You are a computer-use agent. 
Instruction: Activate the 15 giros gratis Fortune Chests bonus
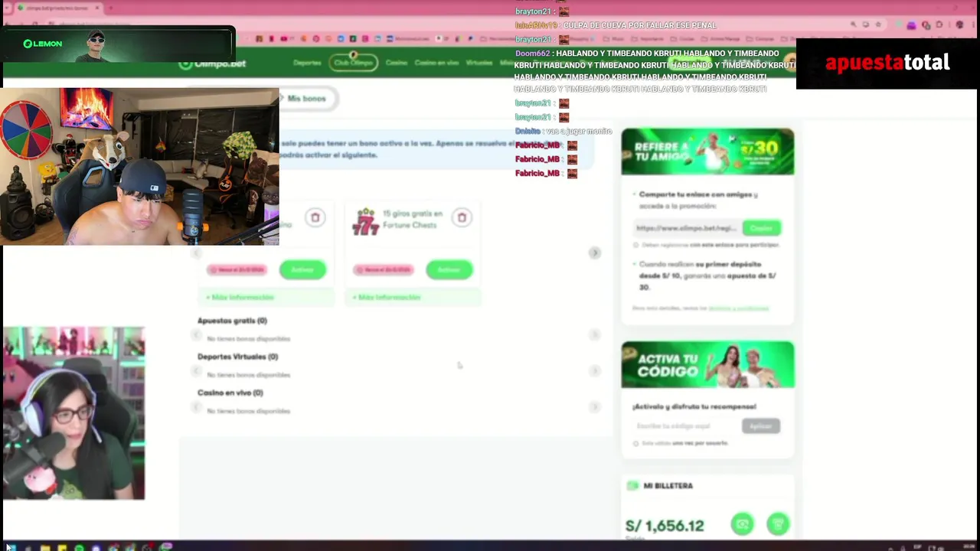point(449,269)
